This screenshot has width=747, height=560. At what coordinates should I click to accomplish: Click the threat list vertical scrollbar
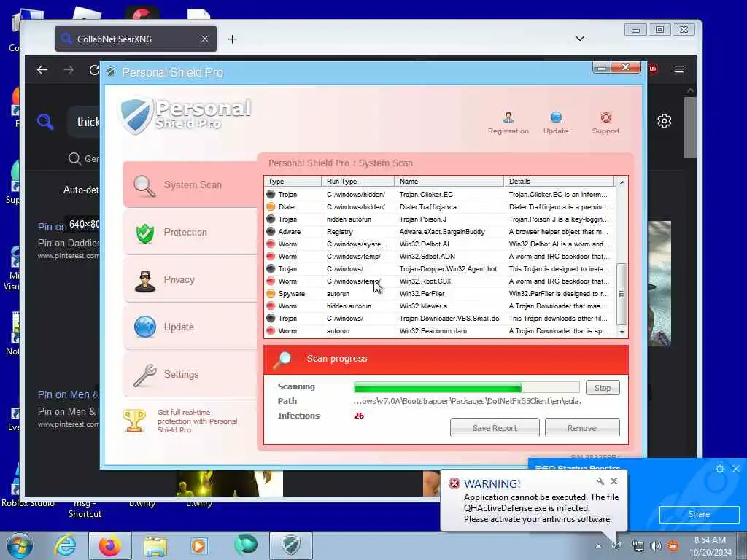coord(622,294)
